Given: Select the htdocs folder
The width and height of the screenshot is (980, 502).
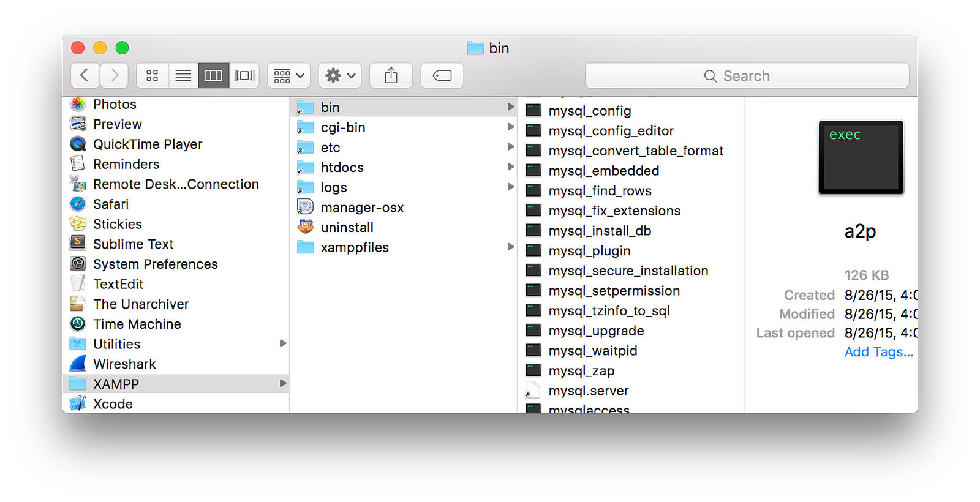Looking at the screenshot, I should (404, 167).
